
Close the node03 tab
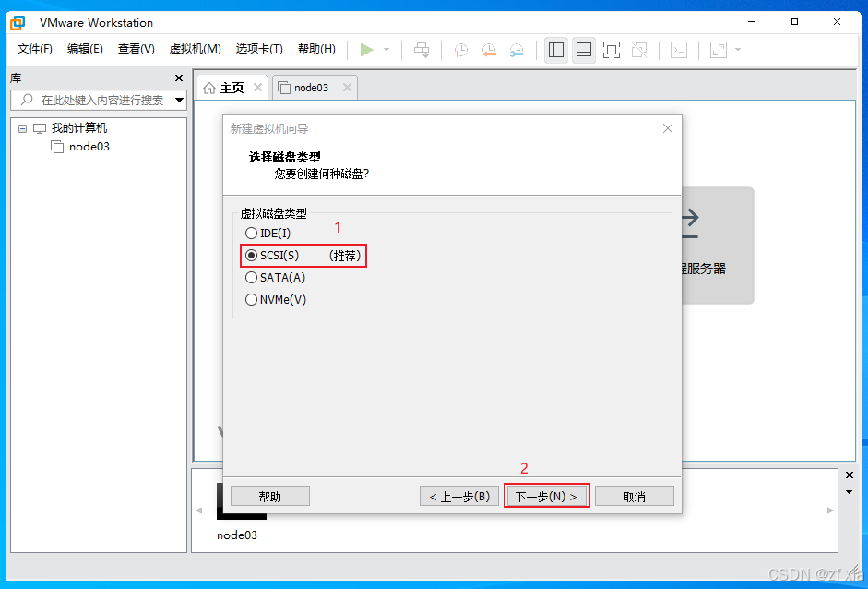[347, 88]
